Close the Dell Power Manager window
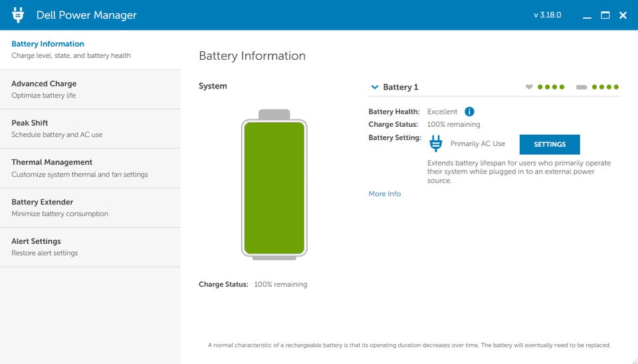Screen dimensions: 638x364 623,15
